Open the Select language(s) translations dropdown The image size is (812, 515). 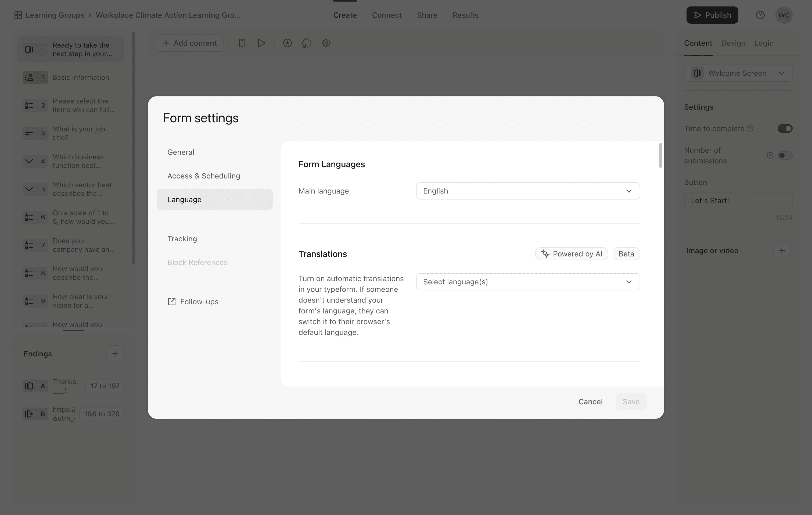point(528,282)
